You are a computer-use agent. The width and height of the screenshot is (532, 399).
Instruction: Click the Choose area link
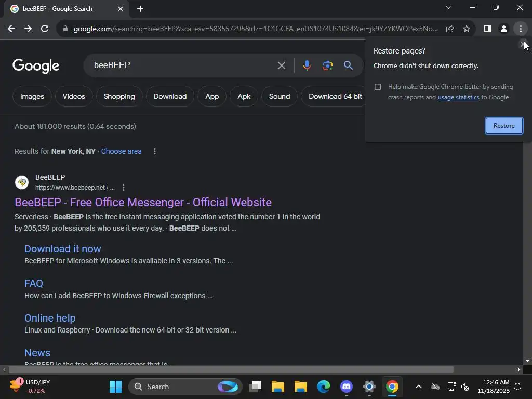tap(121, 151)
